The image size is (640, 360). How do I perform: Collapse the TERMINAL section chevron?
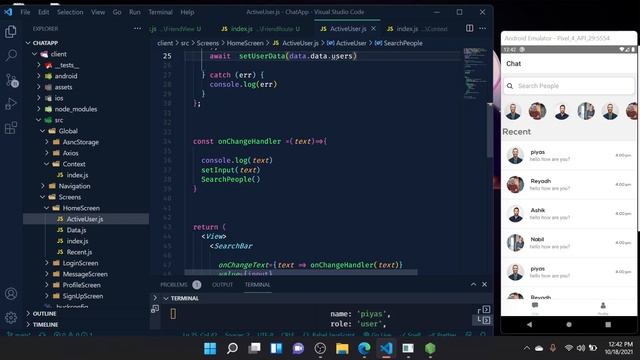(x=166, y=298)
